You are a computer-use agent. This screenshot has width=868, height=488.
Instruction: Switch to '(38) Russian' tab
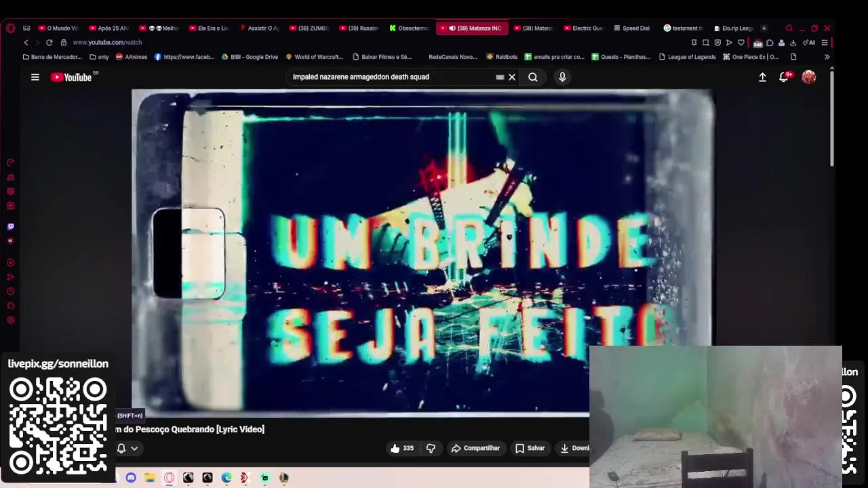[359, 28]
